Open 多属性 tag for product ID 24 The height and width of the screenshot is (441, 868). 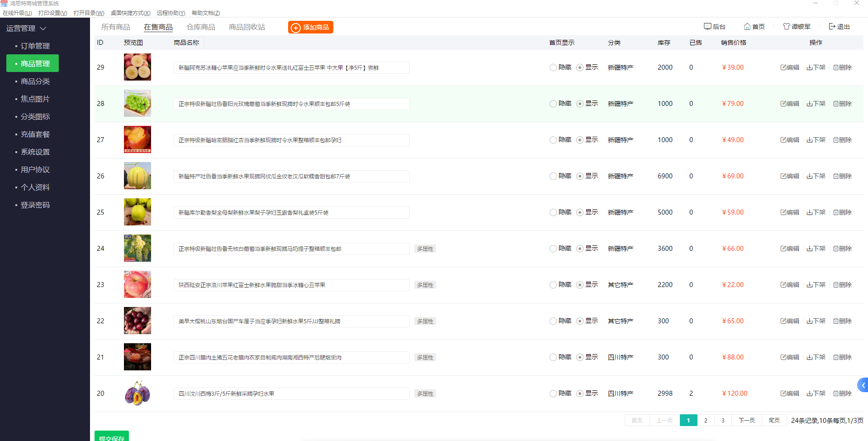425,249
